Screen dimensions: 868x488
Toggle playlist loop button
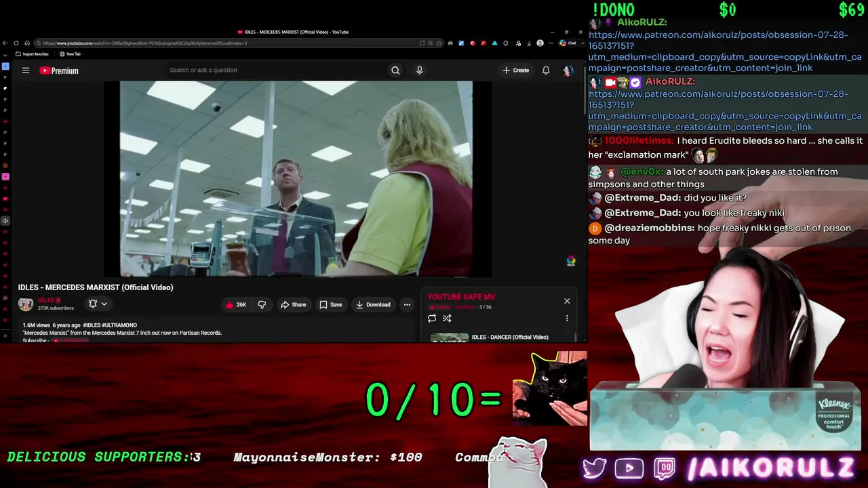(x=432, y=318)
